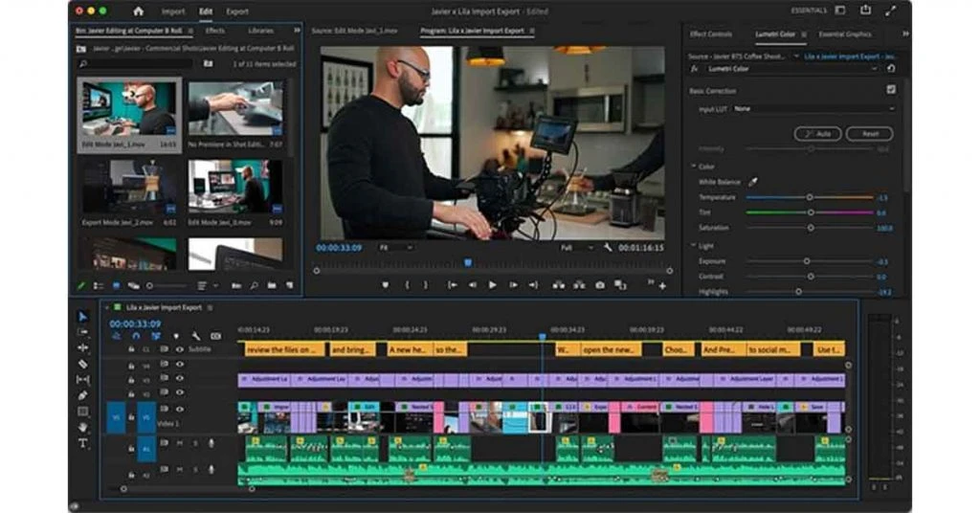Select the Razor tool
The width and height of the screenshot is (980, 513).
pos(82,364)
